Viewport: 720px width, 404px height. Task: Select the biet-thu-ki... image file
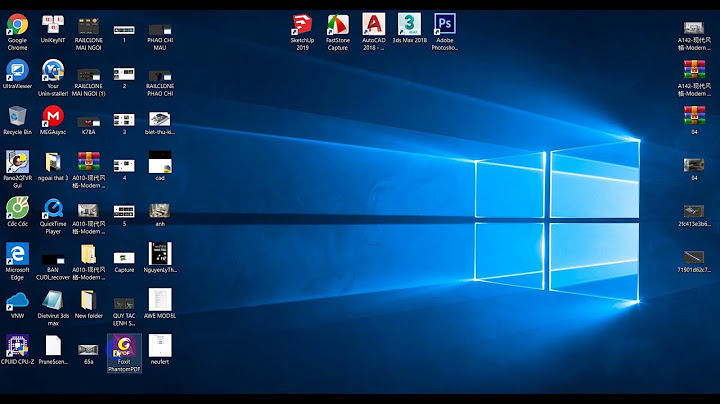pos(160,119)
